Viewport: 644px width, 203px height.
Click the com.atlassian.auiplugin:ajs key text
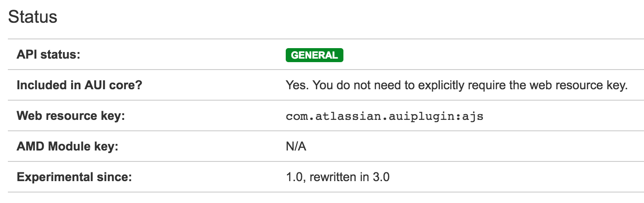click(x=384, y=116)
